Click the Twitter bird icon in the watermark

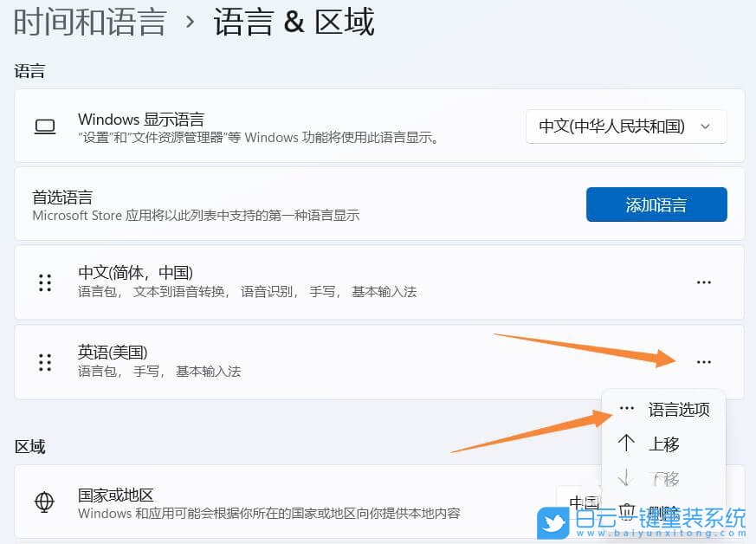pos(552,521)
